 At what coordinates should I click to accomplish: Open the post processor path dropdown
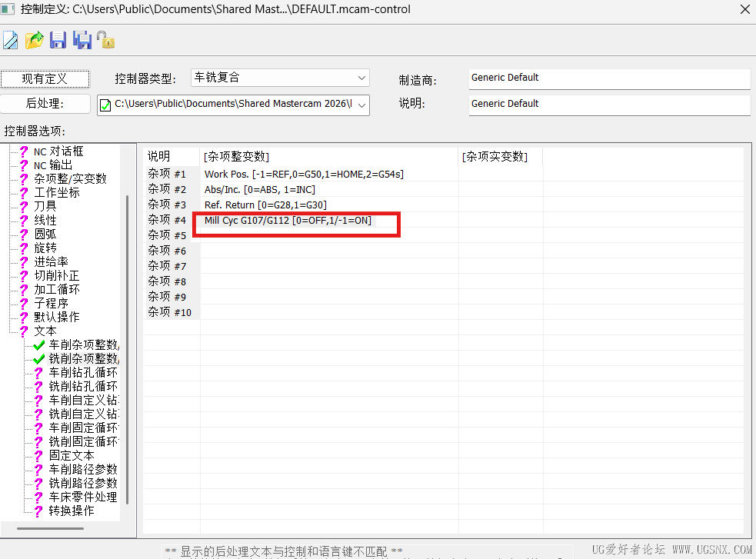233,105
